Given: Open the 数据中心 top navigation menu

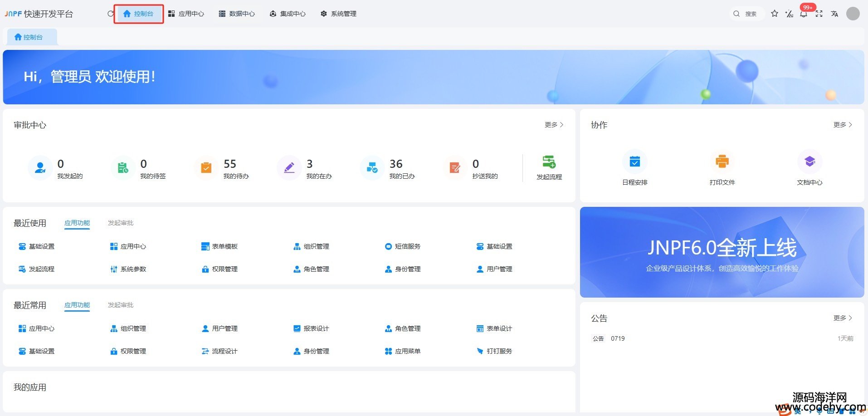Looking at the screenshot, I should [237, 14].
